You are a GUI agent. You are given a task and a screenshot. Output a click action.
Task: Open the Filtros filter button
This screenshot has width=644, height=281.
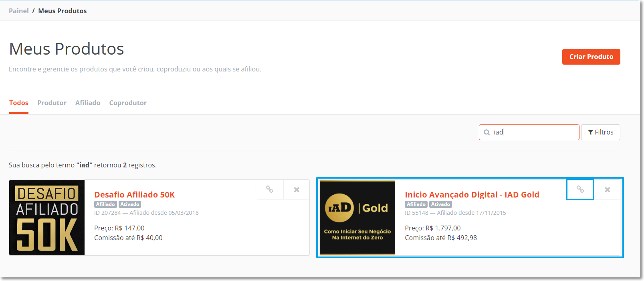(x=601, y=132)
